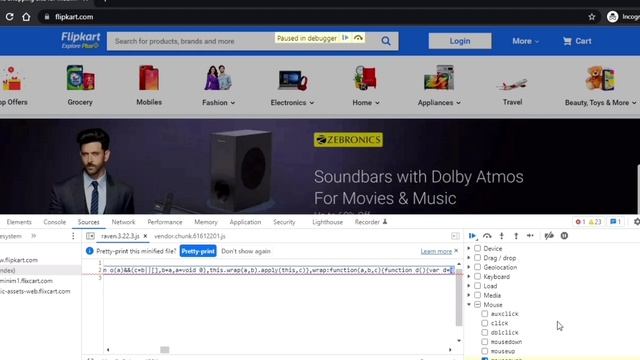
Task: Open the More dropdown
Action: [525, 41]
